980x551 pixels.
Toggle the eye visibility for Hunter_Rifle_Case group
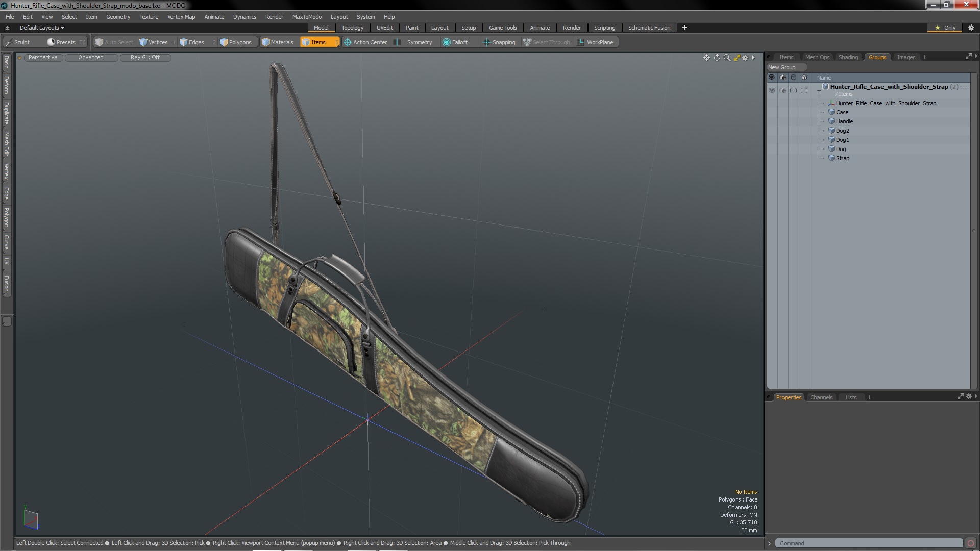pos(772,90)
